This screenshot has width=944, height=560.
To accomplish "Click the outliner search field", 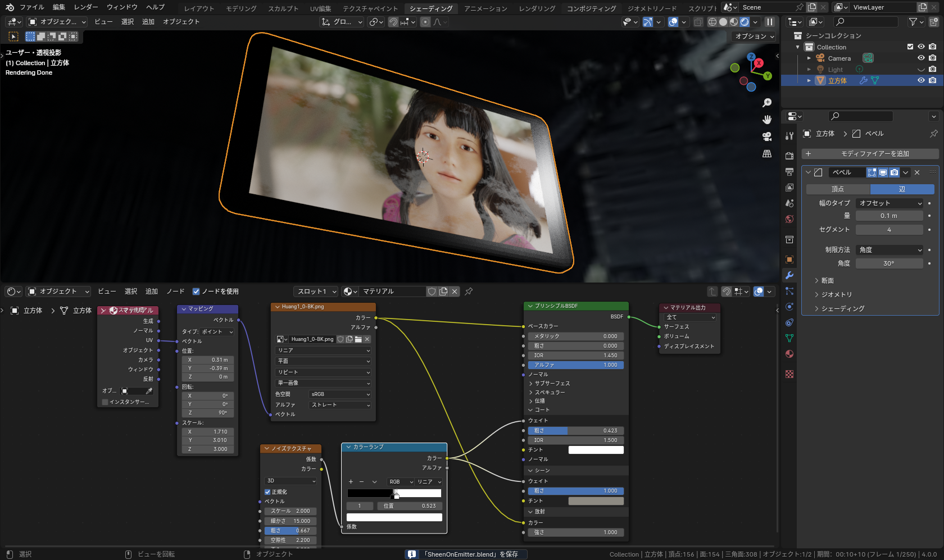I will click(x=866, y=22).
